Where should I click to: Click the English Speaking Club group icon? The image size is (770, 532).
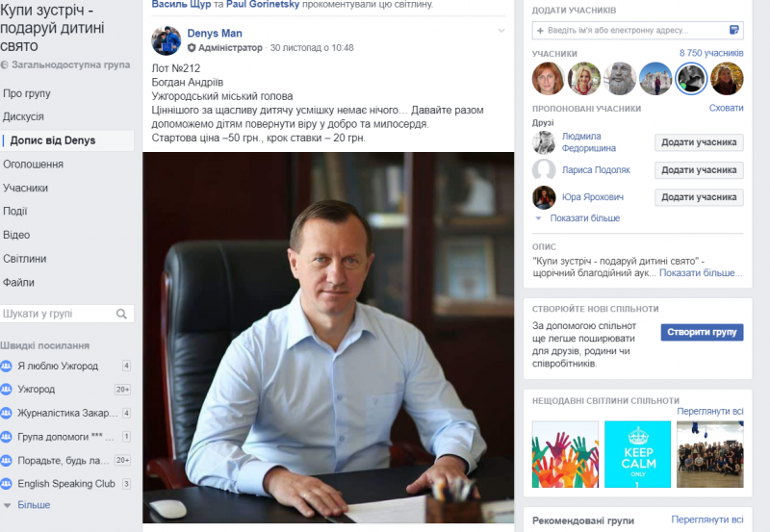[6, 483]
